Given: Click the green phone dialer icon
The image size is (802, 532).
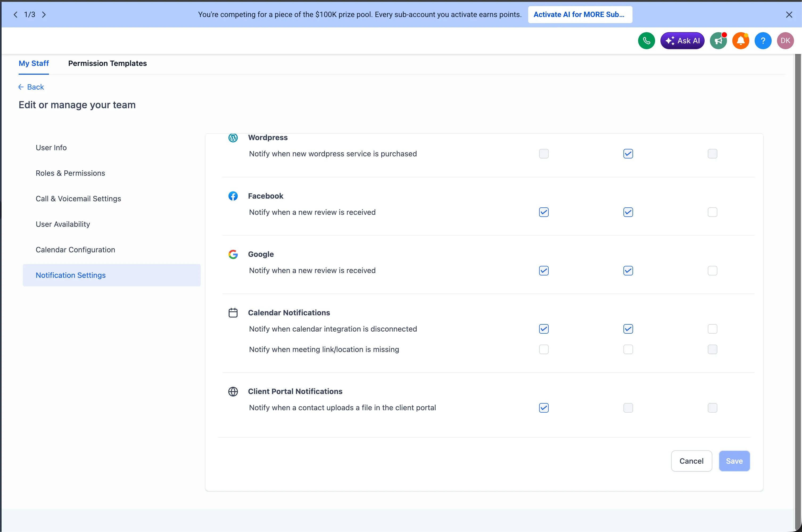Looking at the screenshot, I should (x=646, y=41).
